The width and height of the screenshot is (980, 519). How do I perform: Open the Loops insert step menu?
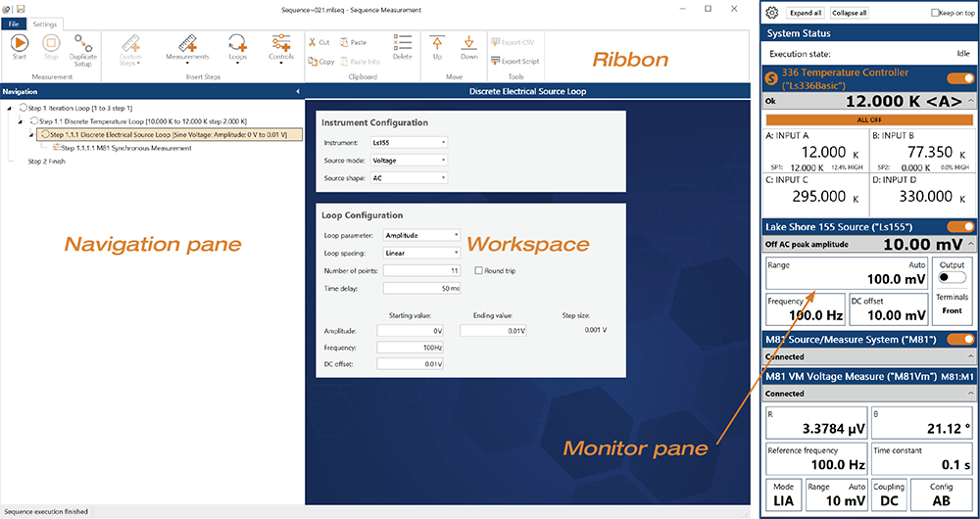point(237,46)
